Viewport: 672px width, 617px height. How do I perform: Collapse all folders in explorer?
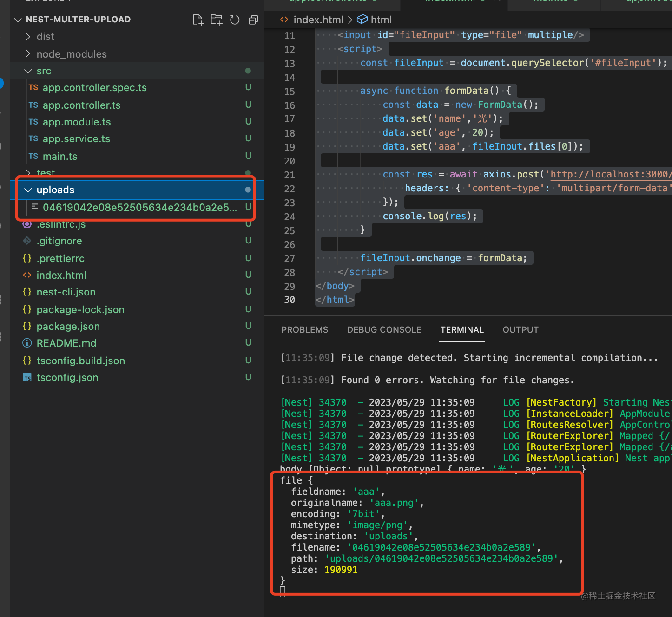[253, 20]
